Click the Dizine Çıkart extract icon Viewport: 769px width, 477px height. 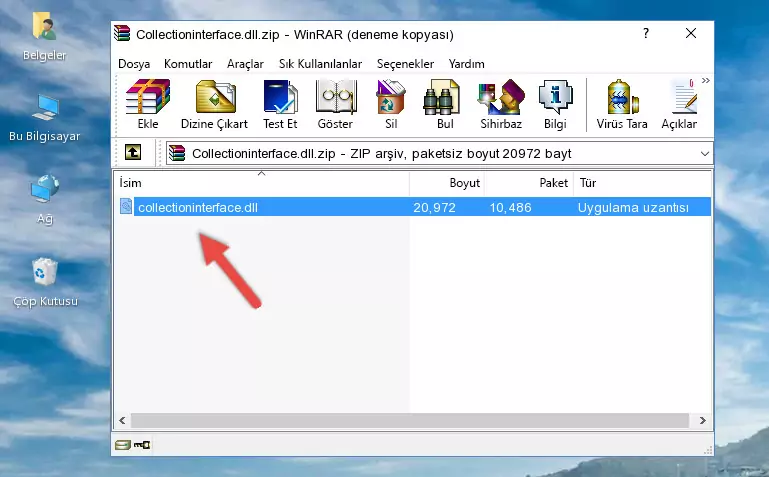point(215,104)
